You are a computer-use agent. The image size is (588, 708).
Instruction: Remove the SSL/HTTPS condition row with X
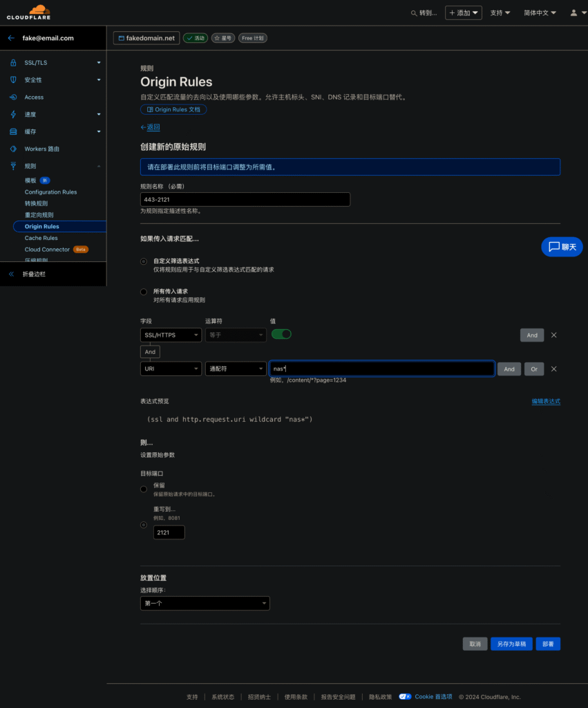tap(553, 335)
